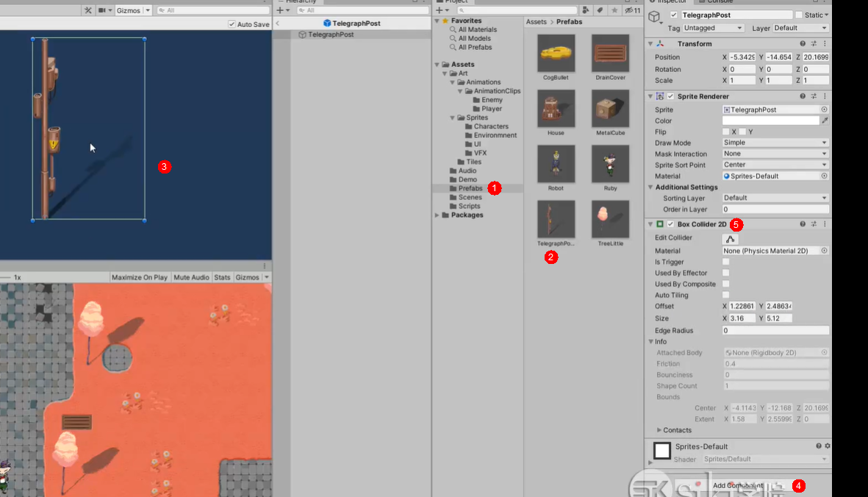Collapse the Assets folder tree
This screenshot has width=868, height=497.
(x=437, y=64)
